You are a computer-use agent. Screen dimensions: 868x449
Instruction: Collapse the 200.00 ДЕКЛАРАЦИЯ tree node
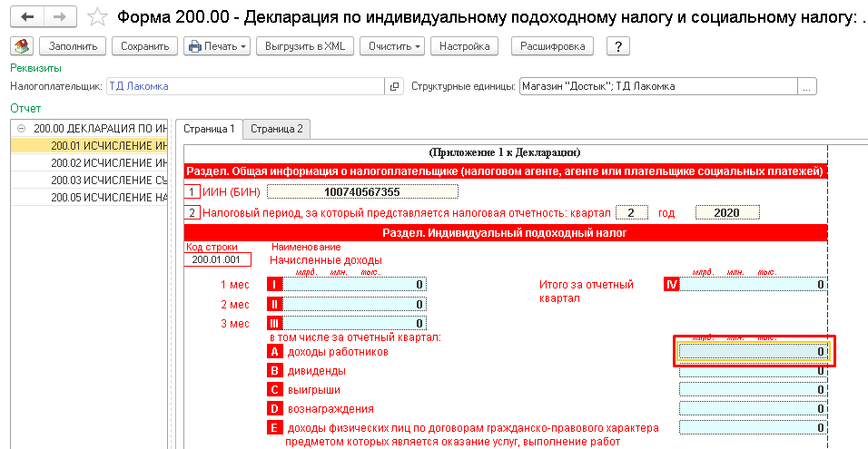coord(21,129)
